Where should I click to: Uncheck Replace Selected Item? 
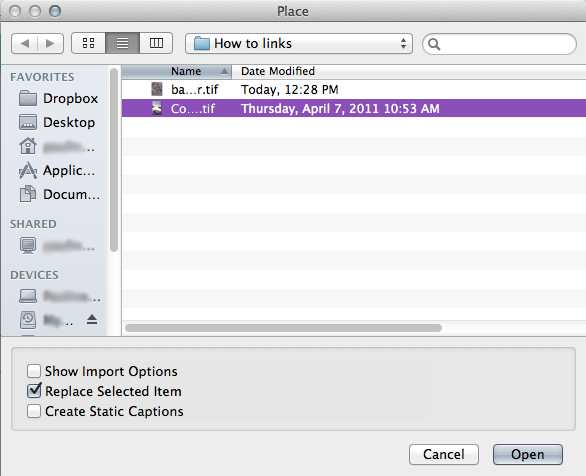tap(34, 391)
